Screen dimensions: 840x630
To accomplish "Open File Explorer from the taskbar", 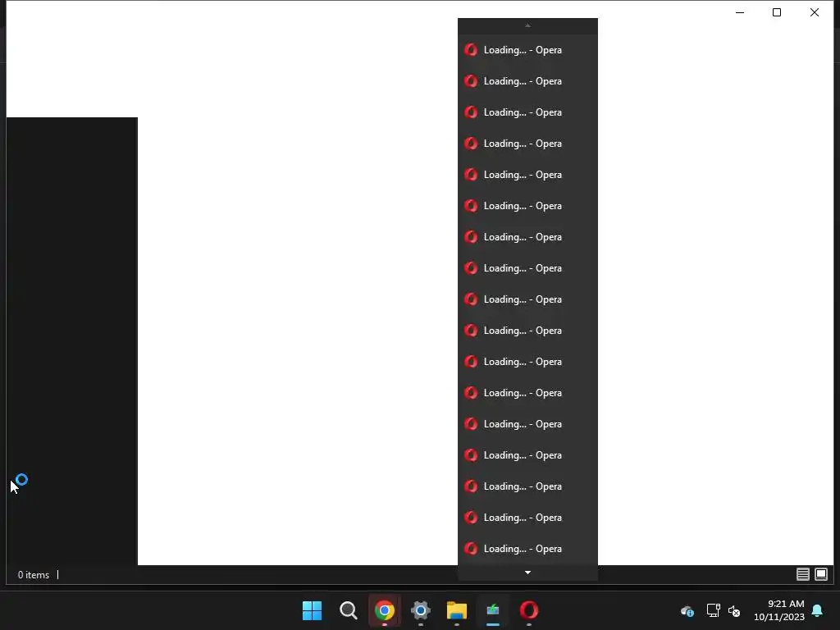I will click(456, 610).
